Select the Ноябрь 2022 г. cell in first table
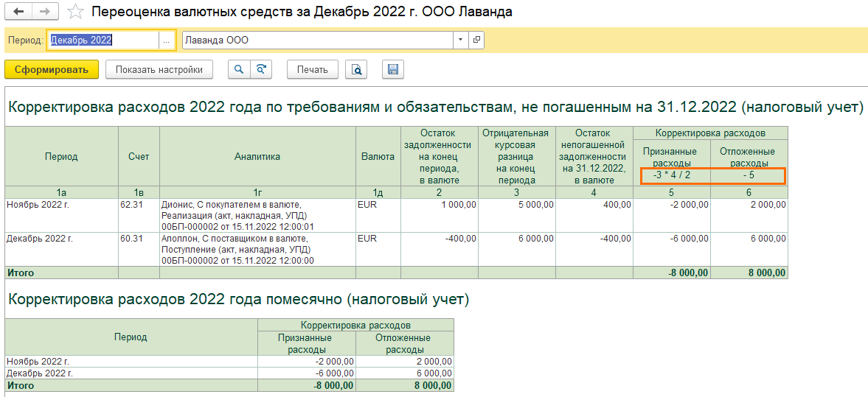 tap(61, 214)
